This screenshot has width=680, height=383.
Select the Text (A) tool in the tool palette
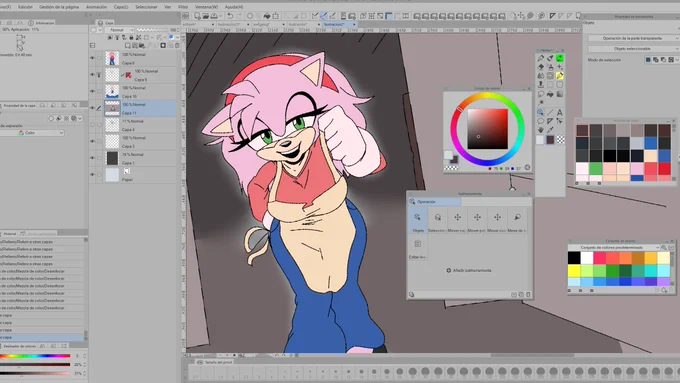click(560, 112)
